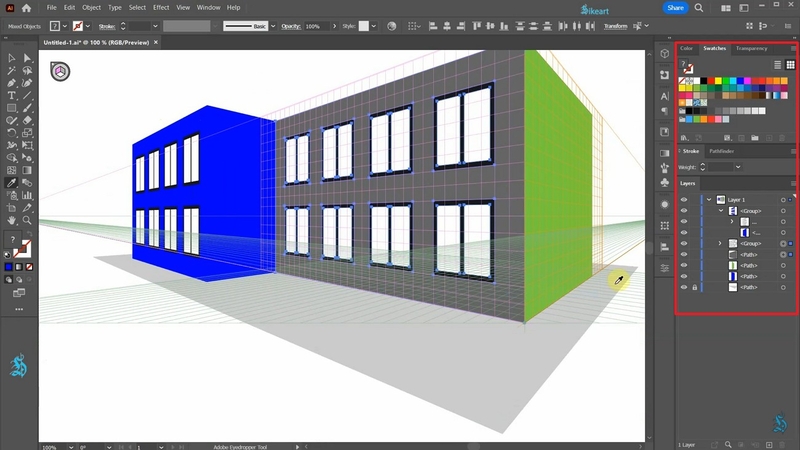Select the Pen tool
This screenshot has width=800, height=450.
[x=11, y=83]
